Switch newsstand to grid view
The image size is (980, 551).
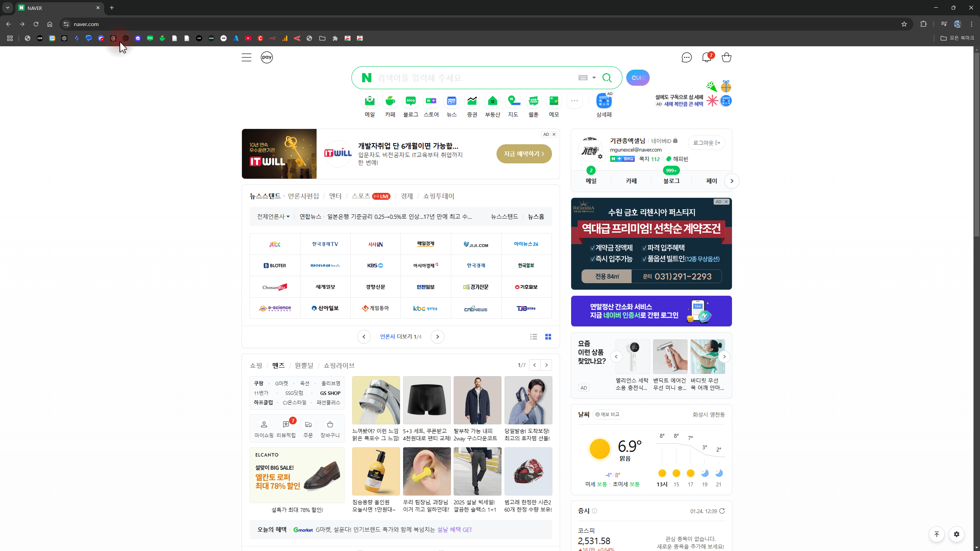coord(548,337)
